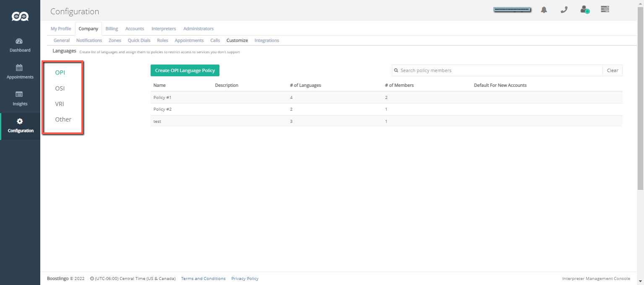Open the notifications bell
Viewport: 644px width, 285px height.
click(x=544, y=10)
